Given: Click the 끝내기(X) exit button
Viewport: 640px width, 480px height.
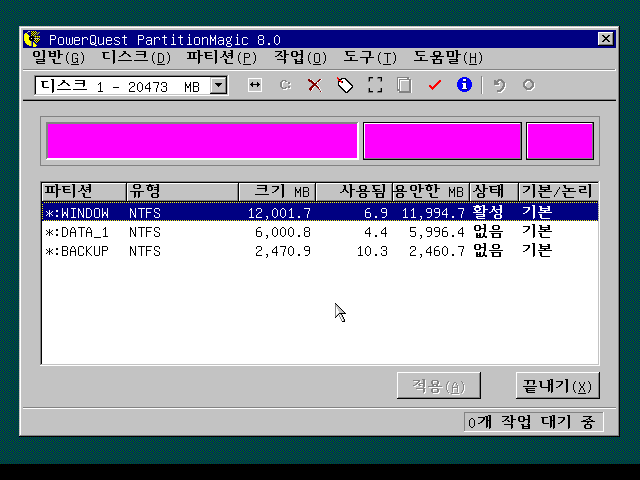Looking at the screenshot, I should (x=558, y=385).
